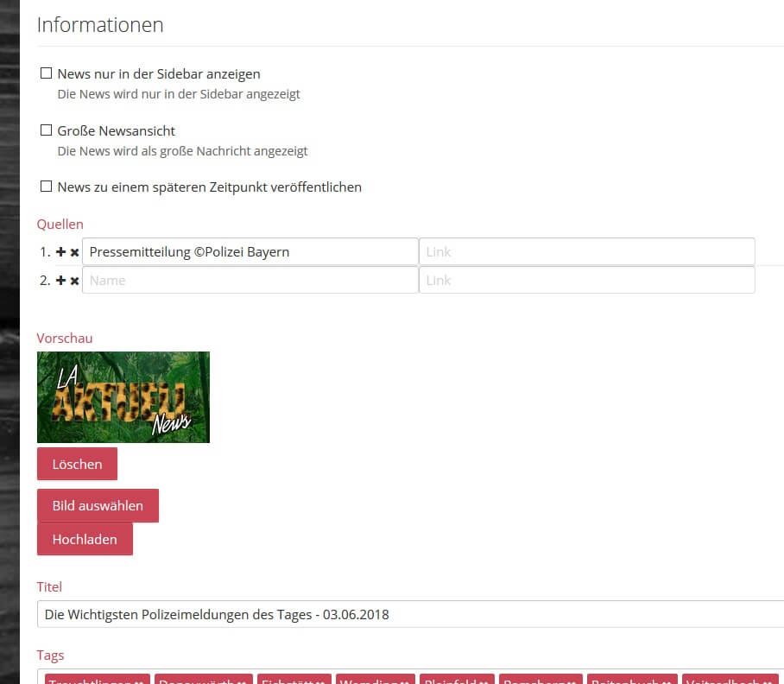The height and width of the screenshot is (684, 784).
Task: Add a source row after first source
Action: tap(60, 252)
